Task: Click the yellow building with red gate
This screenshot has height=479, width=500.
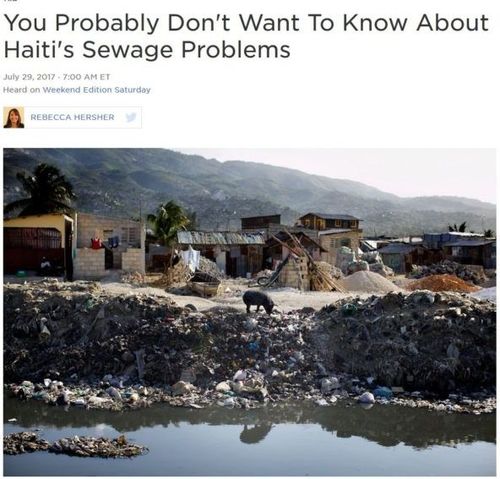Action: click(37, 244)
